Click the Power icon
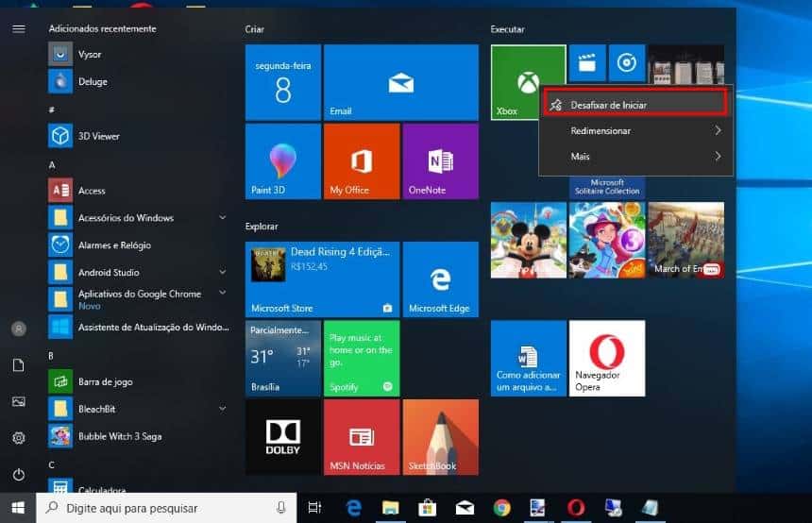Viewport: 812px width, 523px height. 19,474
